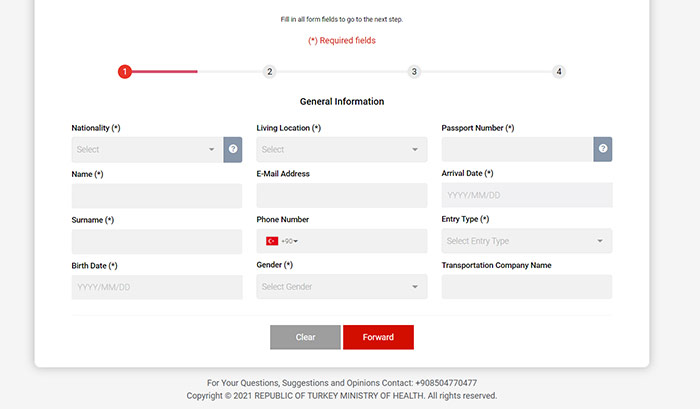Jump to step 2 circle
Viewport: 700px width, 409px height.
pyautogui.click(x=270, y=72)
